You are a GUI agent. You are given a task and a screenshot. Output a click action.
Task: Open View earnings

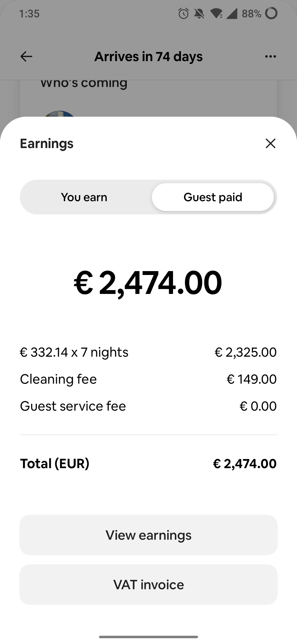coord(148,535)
